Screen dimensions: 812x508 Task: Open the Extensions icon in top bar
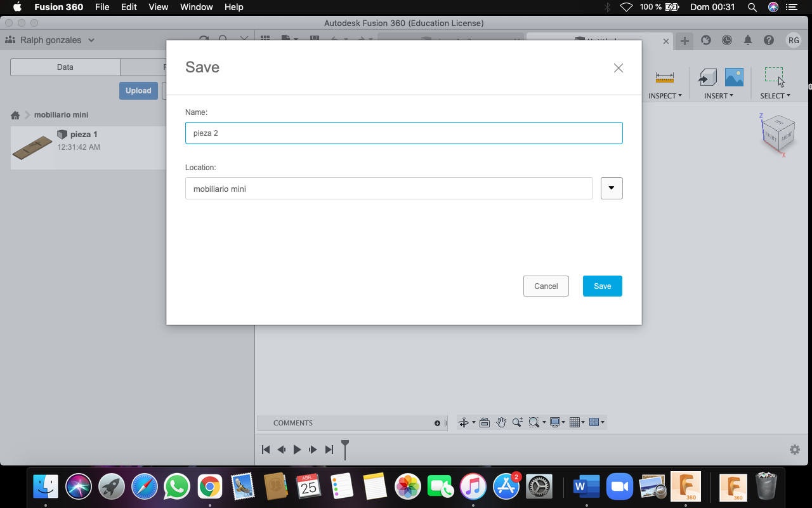(706, 40)
